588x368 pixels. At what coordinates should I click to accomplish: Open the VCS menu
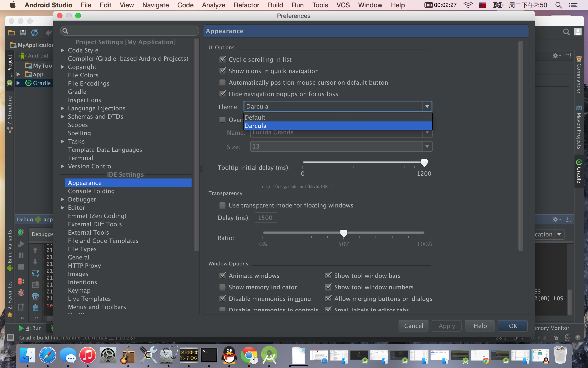[343, 5]
